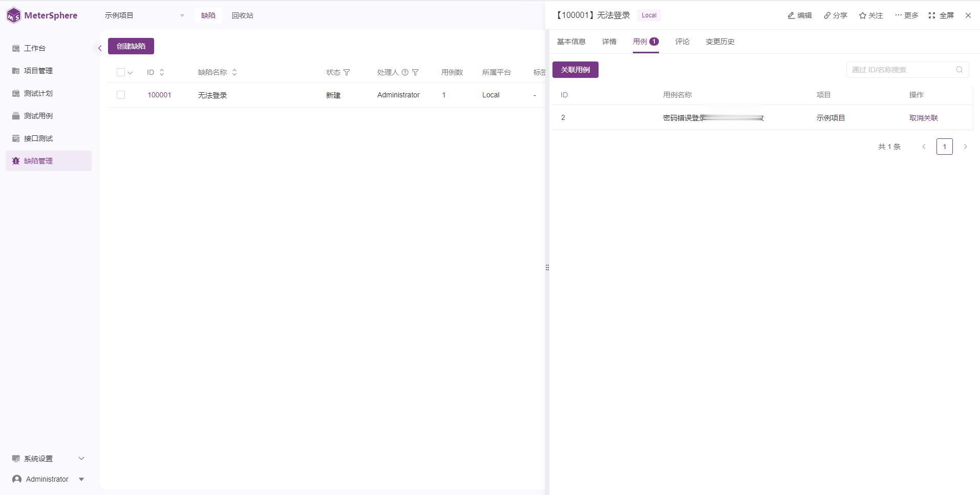This screenshot has width=980, height=495.
Task: Click the Administrator handler cell in table
Action: pos(398,95)
